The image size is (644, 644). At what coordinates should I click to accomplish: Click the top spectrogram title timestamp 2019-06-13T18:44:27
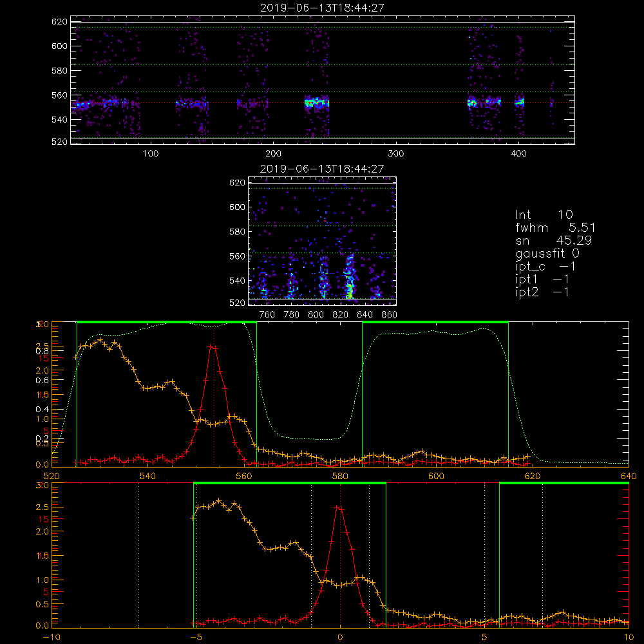click(x=323, y=8)
